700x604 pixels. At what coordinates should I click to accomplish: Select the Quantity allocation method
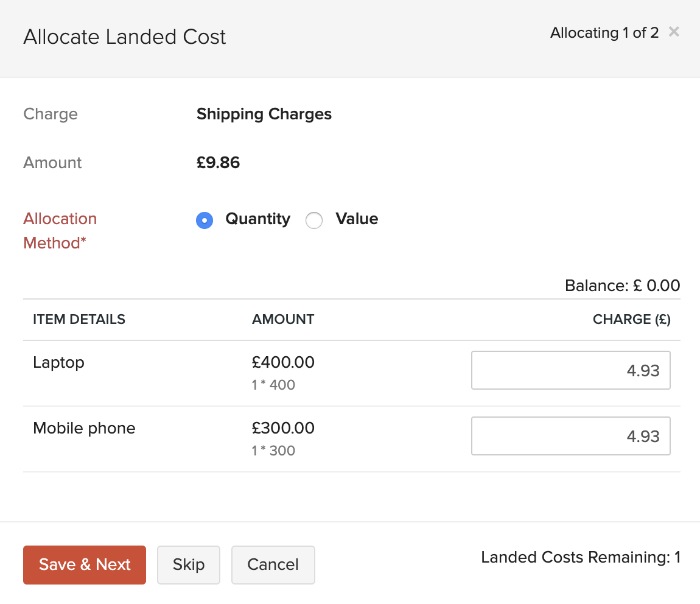click(x=205, y=220)
